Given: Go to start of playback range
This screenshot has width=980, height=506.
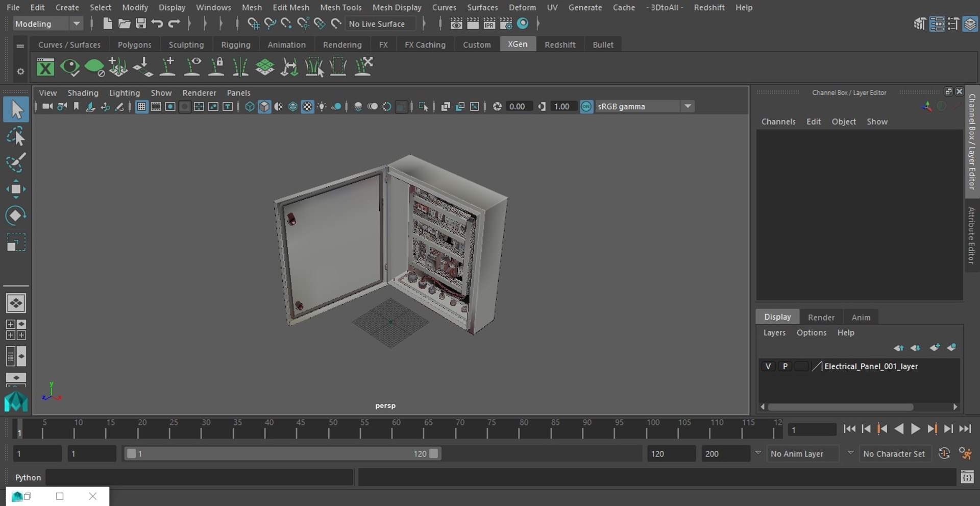Looking at the screenshot, I should [849, 429].
